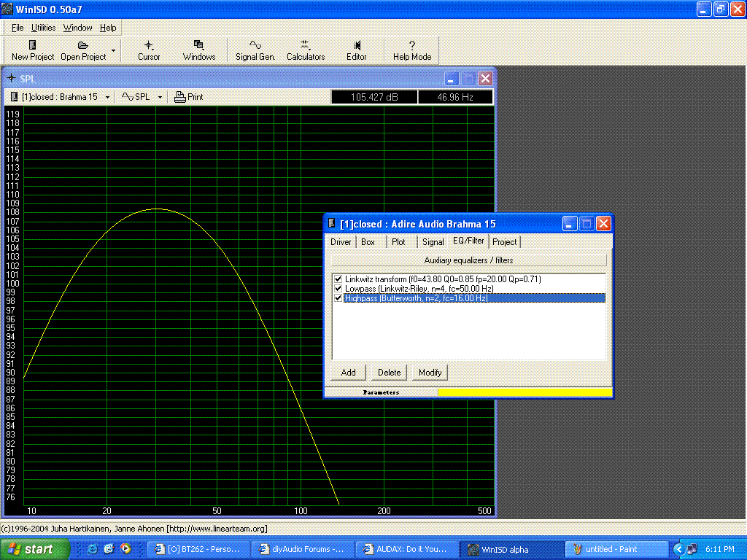Click the SPL graph curve icon
747x560 pixels.
(127, 97)
